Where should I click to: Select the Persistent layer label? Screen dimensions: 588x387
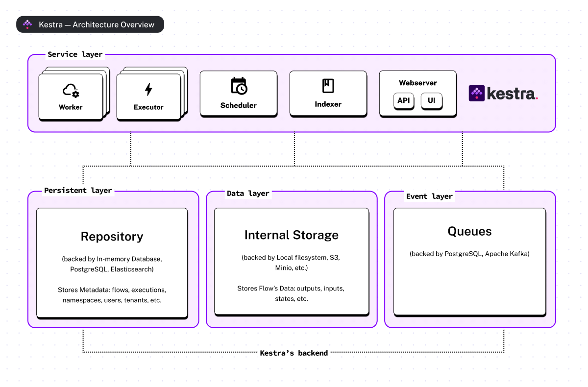(78, 191)
